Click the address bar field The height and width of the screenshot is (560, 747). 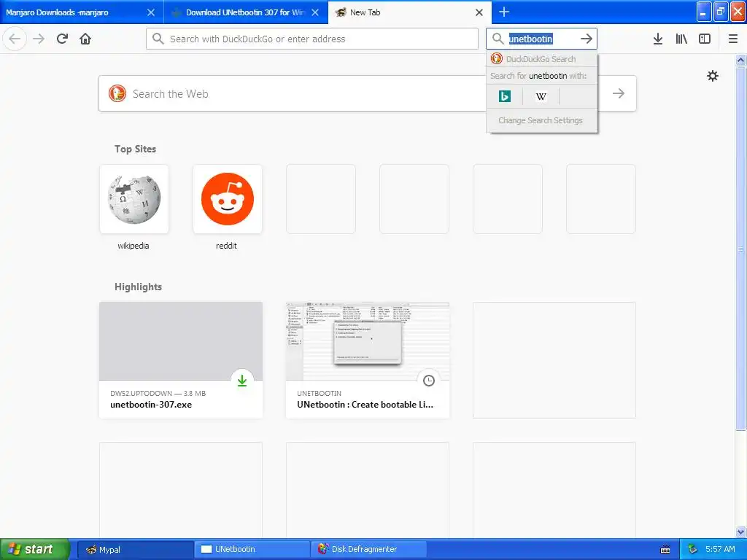[312, 39]
